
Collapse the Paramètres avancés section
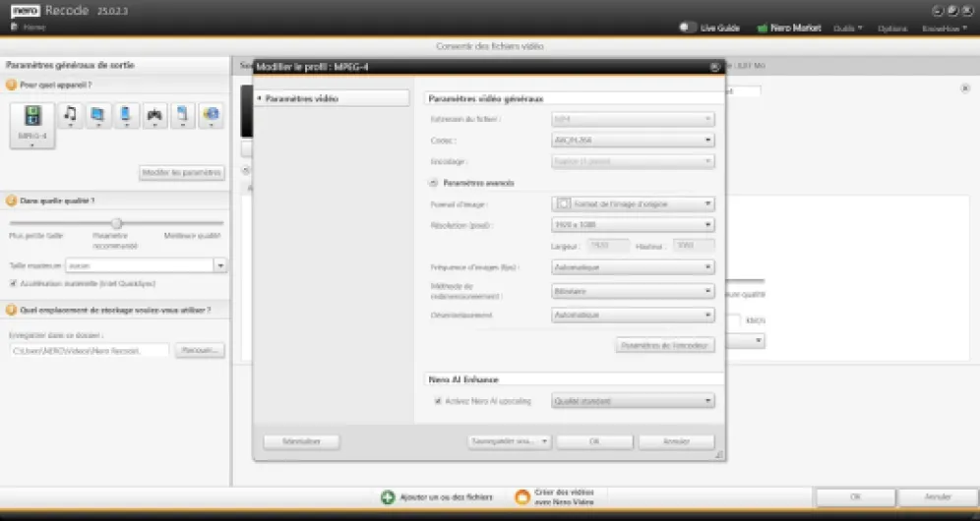click(433, 183)
